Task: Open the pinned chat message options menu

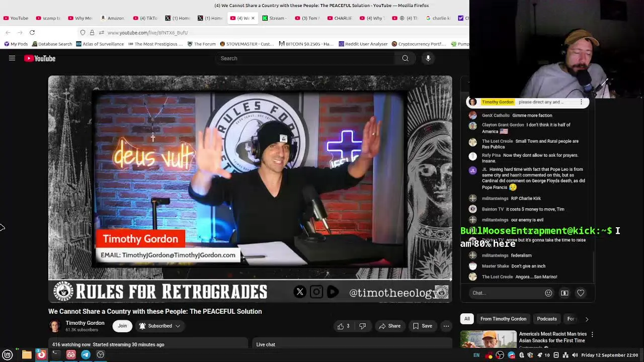Action: pos(581,102)
